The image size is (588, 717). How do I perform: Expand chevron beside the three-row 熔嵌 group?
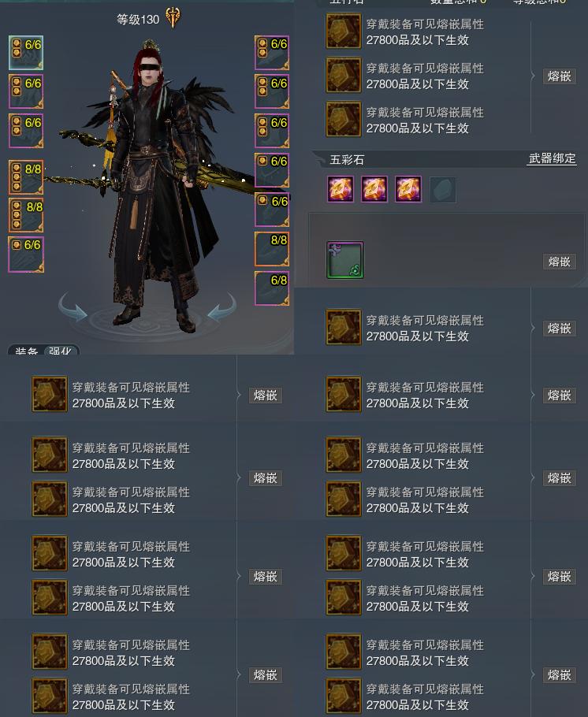tap(533, 76)
